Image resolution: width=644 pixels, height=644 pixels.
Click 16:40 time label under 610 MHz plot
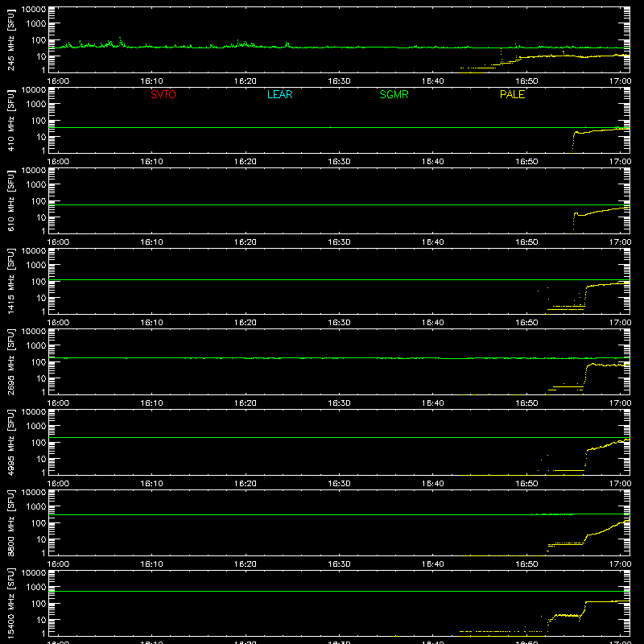[433, 242]
